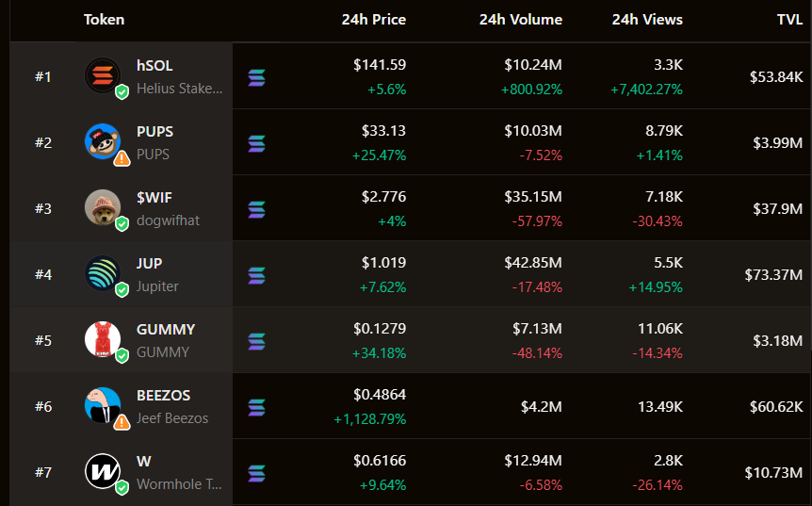Image resolution: width=812 pixels, height=506 pixels.
Task: Open the GUMMY token name link
Action: pyautogui.click(x=166, y=330)
